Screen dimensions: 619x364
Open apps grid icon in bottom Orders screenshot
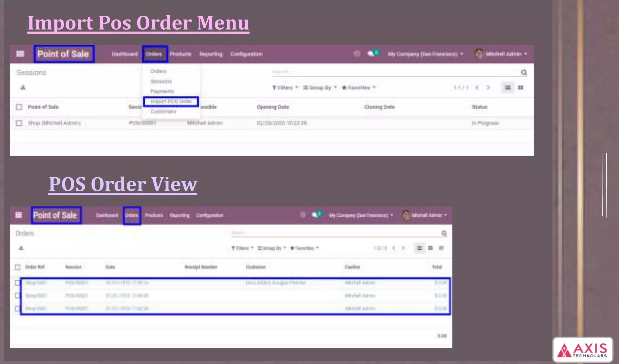(x=18, y=215)
